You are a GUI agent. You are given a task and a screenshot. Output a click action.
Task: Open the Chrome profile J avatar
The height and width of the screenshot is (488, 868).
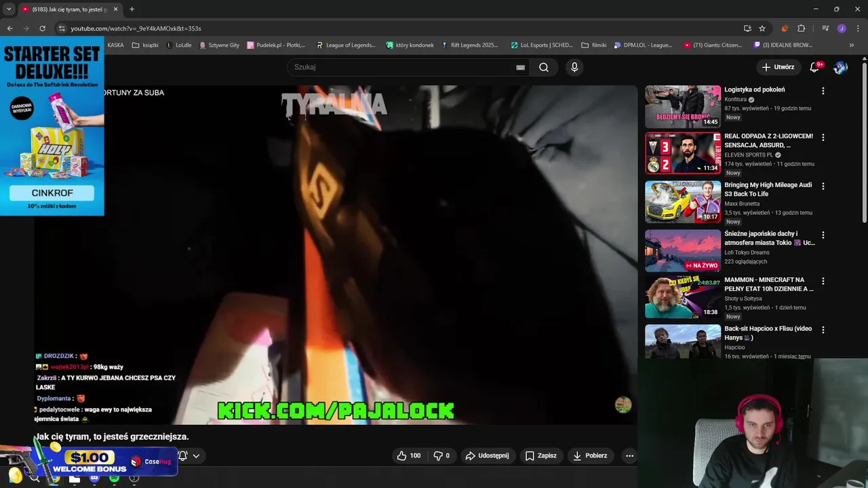[842, 28]
